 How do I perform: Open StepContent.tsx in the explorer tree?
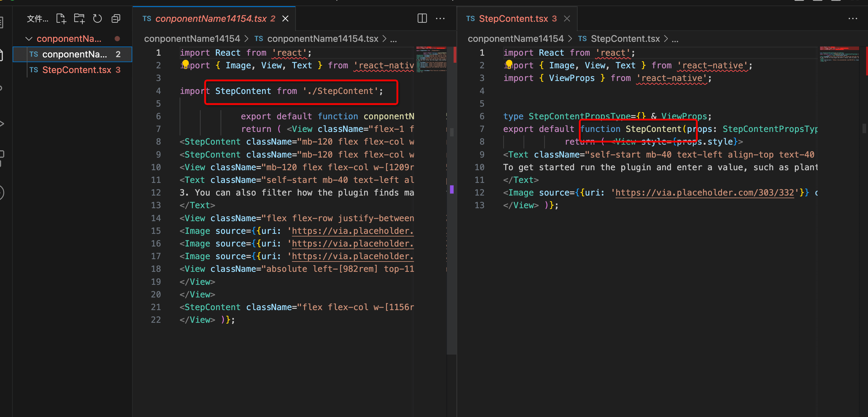72,70
